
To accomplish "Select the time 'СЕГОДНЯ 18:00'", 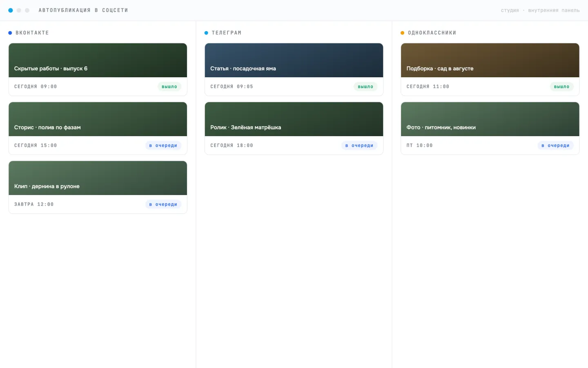I will tap(232, 146).
